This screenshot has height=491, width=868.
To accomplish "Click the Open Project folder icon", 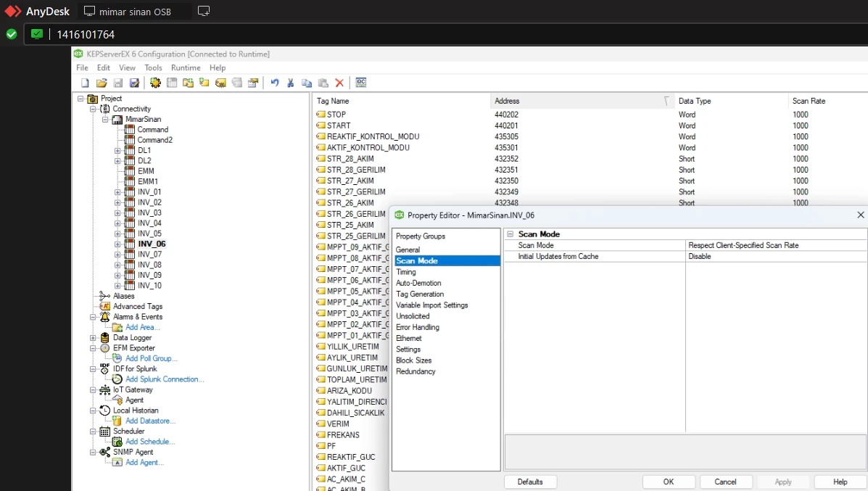I will pos(102,83).
